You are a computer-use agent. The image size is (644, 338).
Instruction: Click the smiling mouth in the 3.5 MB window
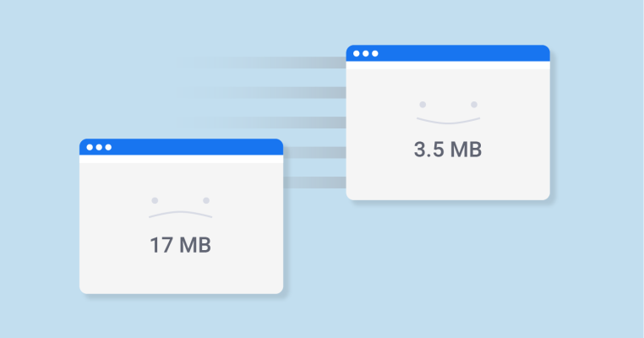(448, 121)
